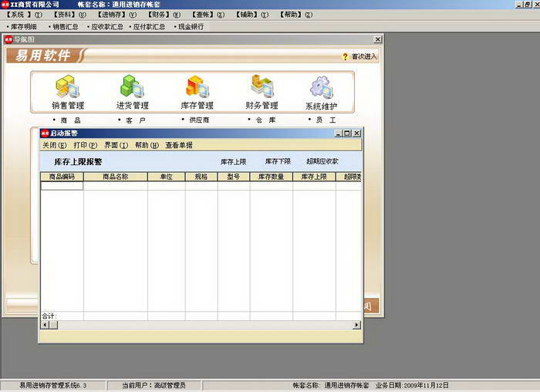The image size is (540, 392).
Task: Click the 规格 column header
Action: (x=201, y=177)
